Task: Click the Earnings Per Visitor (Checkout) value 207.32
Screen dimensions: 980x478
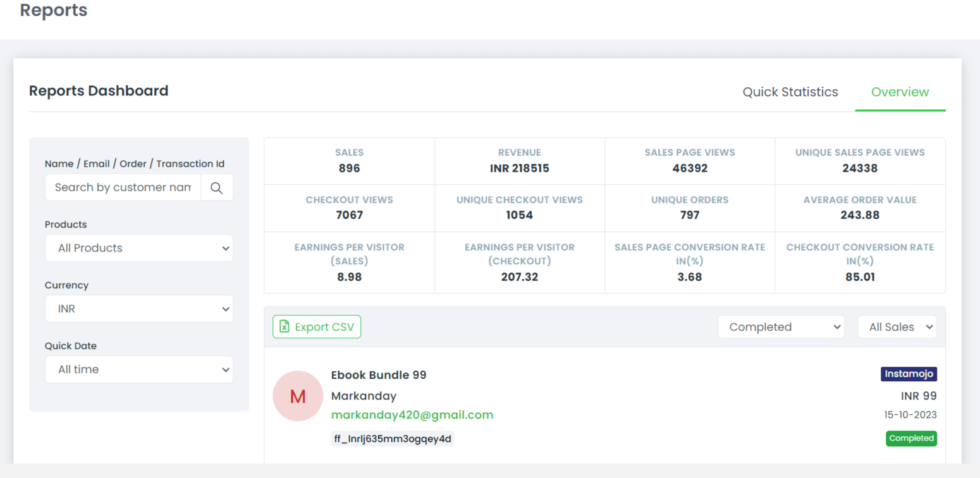Action: coord(520,277)
